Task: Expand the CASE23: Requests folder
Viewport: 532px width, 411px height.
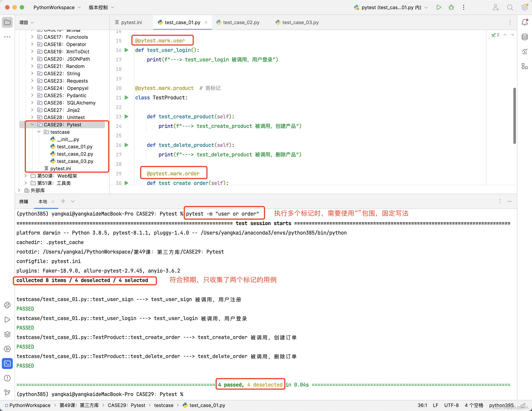Action: pos(32,81)
